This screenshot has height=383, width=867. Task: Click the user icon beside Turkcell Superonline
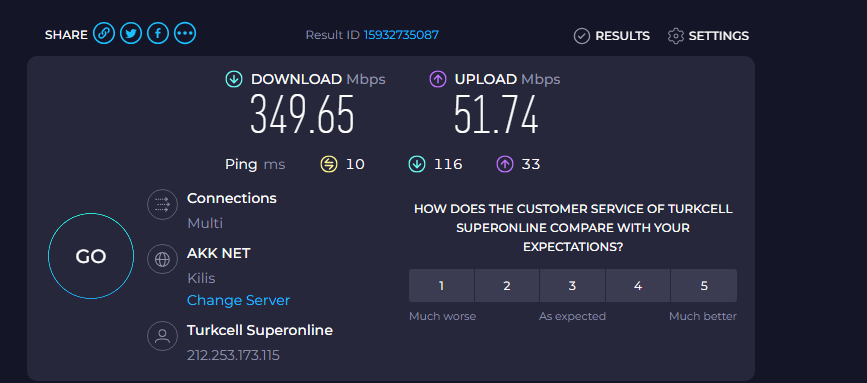coord(162,336)
